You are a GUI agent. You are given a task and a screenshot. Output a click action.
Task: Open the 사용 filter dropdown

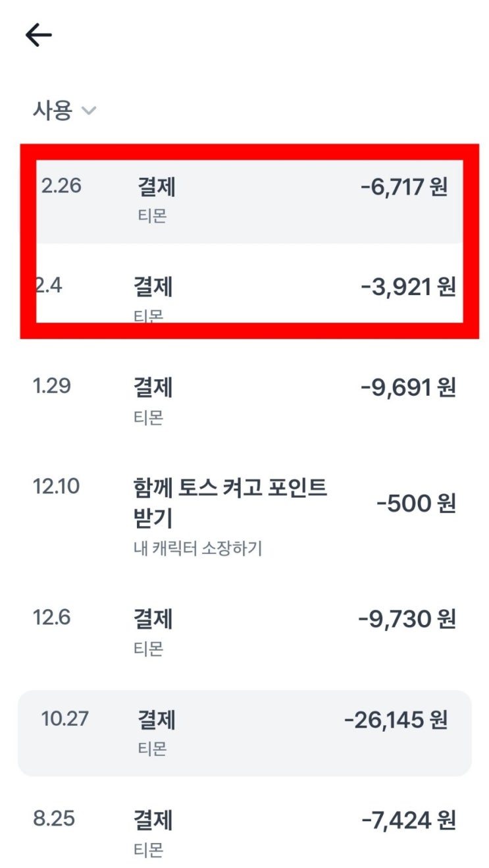pyautogui.click(x=53, y=111)
